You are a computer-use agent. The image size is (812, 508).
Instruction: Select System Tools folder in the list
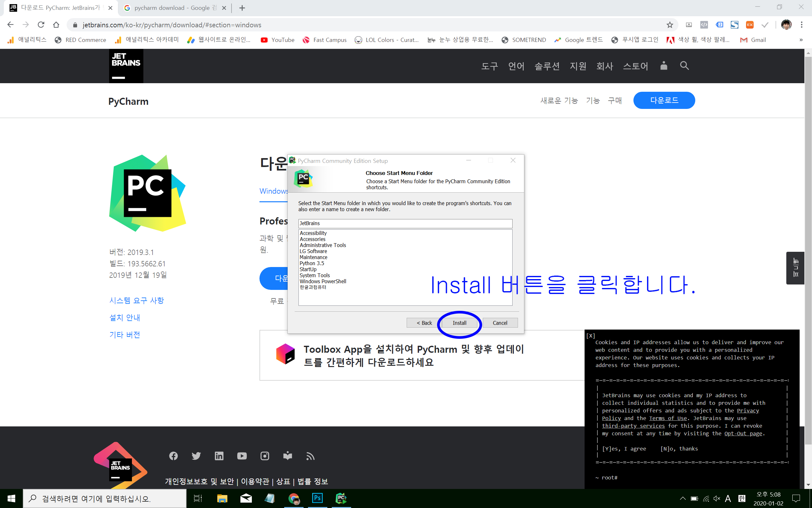click(315, 276)
